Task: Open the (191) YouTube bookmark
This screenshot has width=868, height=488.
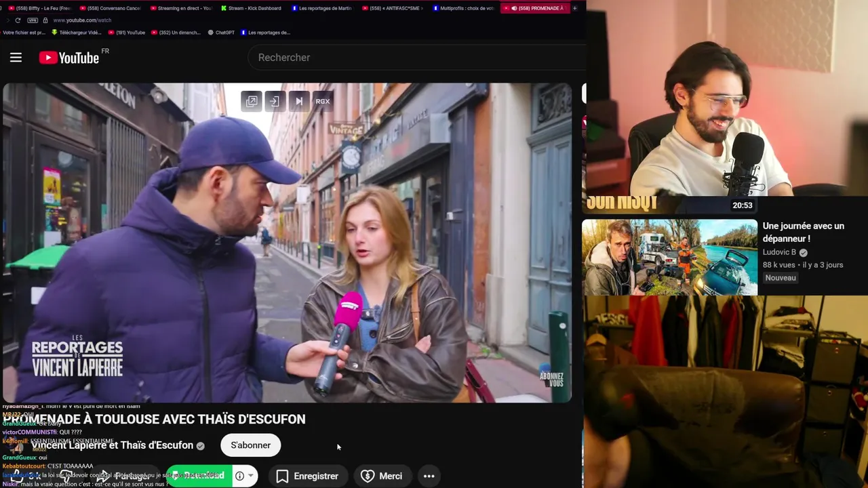Action: pyautogui.click(x=126, y=33)
